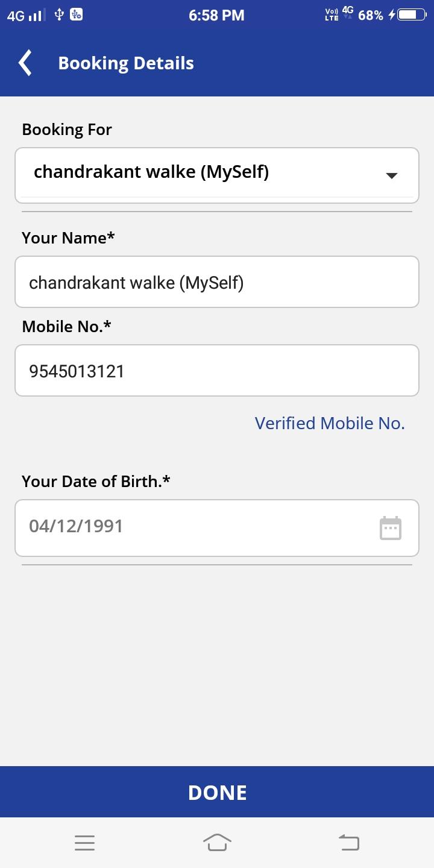Select the Date of Birth field
The height and width of the screenshot is (868, 434).
click(217, 528)
